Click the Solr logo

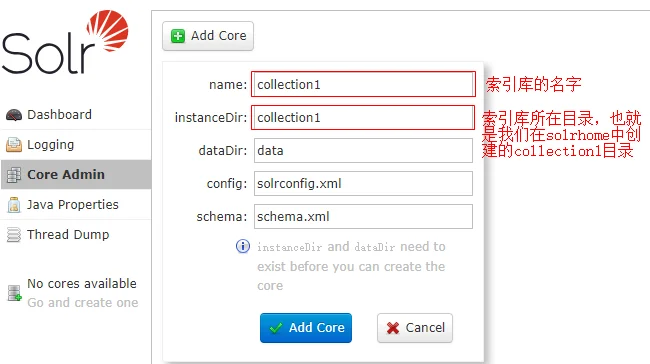coord(65,42)
